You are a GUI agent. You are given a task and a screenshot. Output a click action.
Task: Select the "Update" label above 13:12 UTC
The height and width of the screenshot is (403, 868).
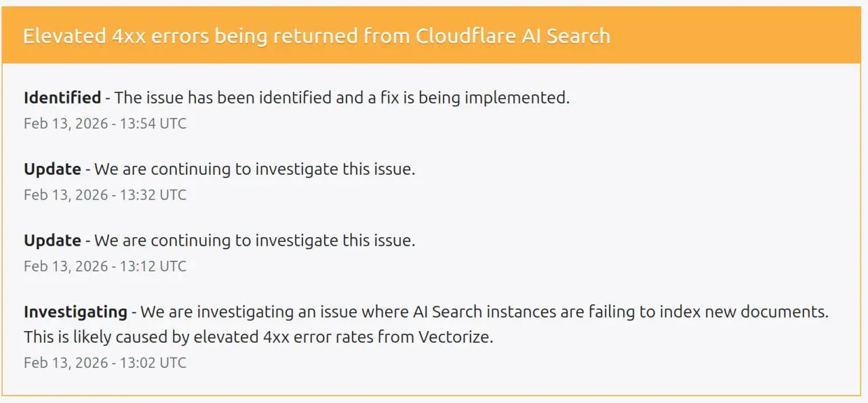point(52,240)
